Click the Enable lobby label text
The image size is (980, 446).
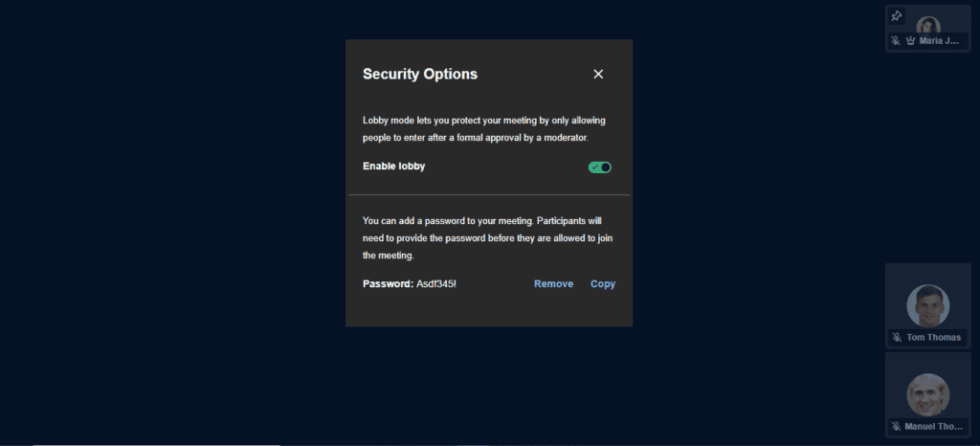click(x=393, y=167)
